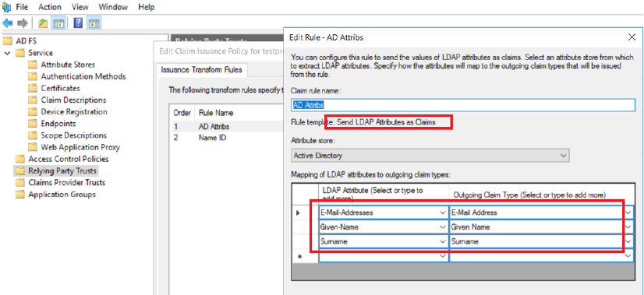
Task: Click the folder icon next to Service
Action: click(19, 53)
